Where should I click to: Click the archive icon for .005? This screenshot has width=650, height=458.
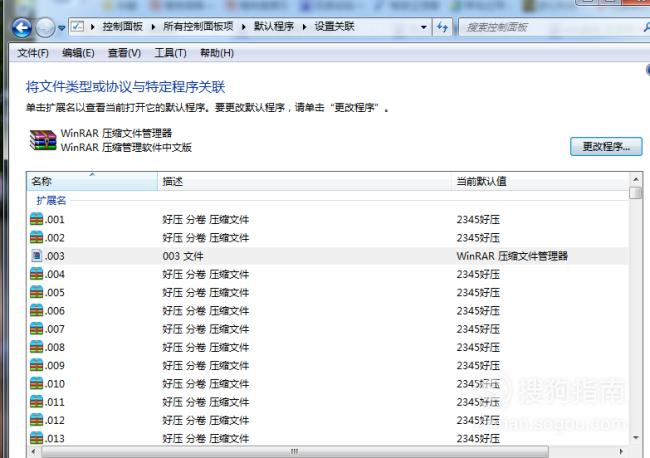(36, 292)
